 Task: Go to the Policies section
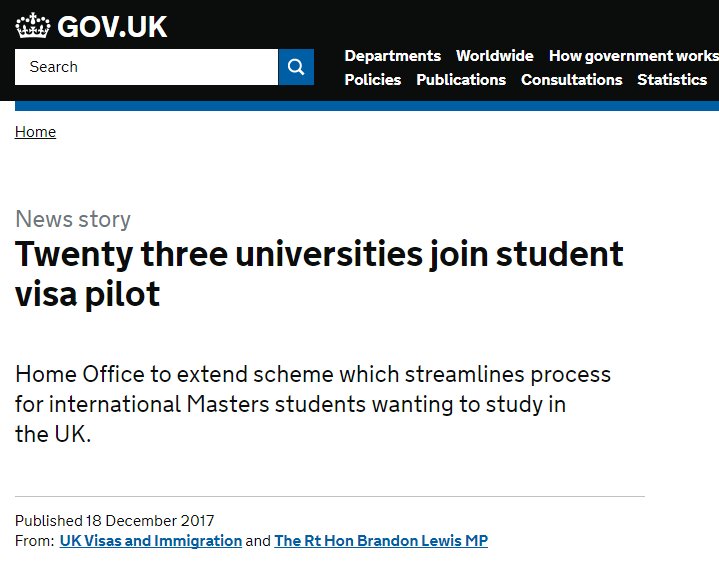tap(373, 80)
